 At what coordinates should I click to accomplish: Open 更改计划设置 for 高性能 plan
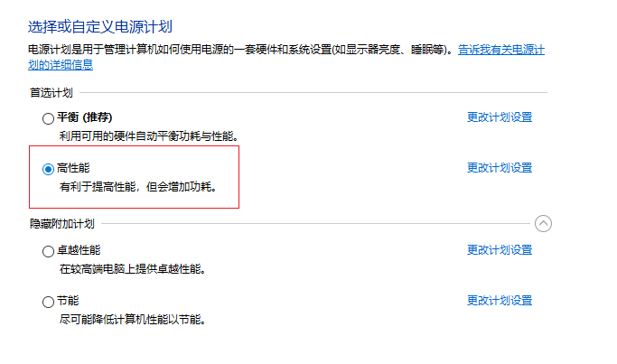click(x=500, y=168)
